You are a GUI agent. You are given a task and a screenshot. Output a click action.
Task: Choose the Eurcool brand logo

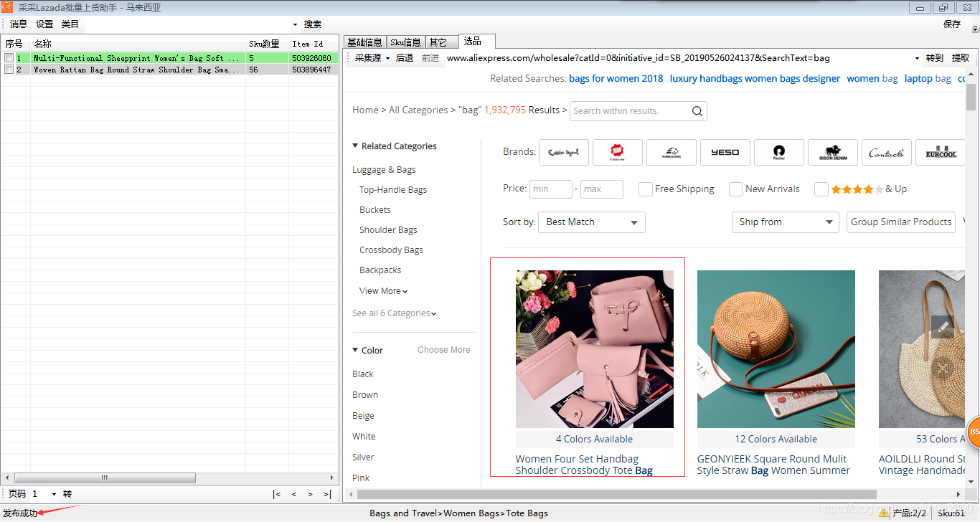[x=940, y=152]
